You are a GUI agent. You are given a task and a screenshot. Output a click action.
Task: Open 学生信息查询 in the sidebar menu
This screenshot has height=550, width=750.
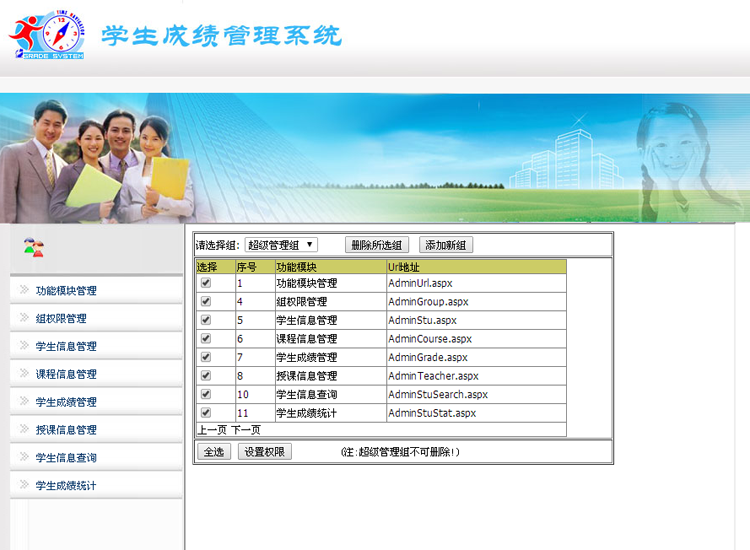pos(66,457)
